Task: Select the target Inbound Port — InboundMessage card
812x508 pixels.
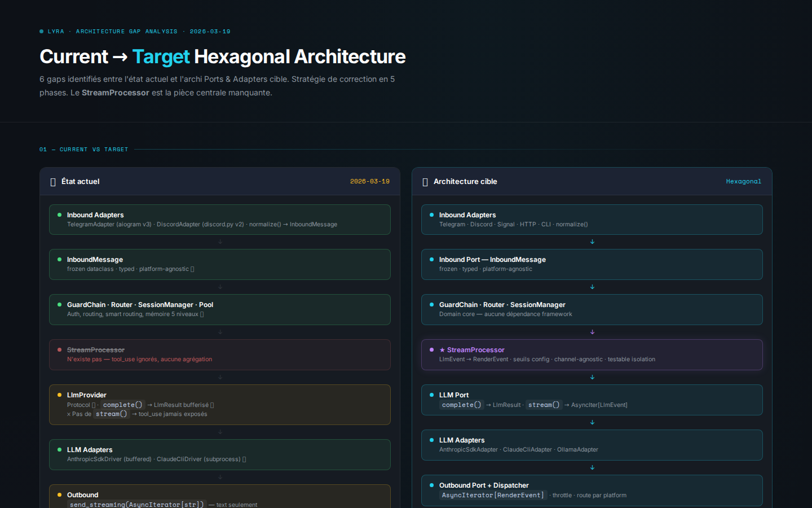Action: coord(592,264)
